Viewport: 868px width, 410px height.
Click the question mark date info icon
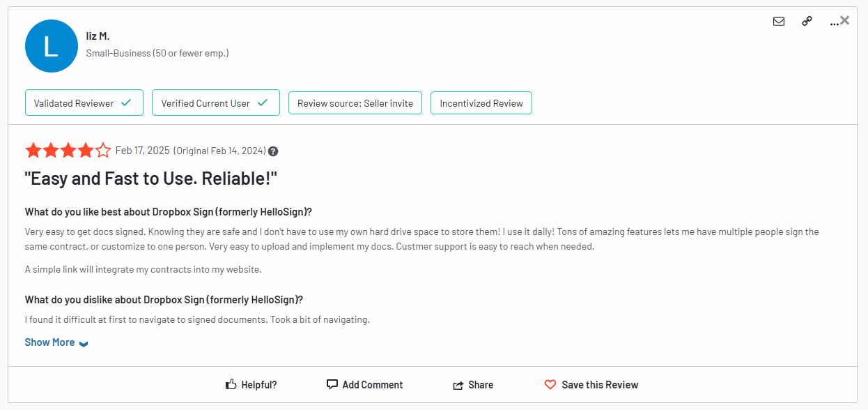coord(273,151)
